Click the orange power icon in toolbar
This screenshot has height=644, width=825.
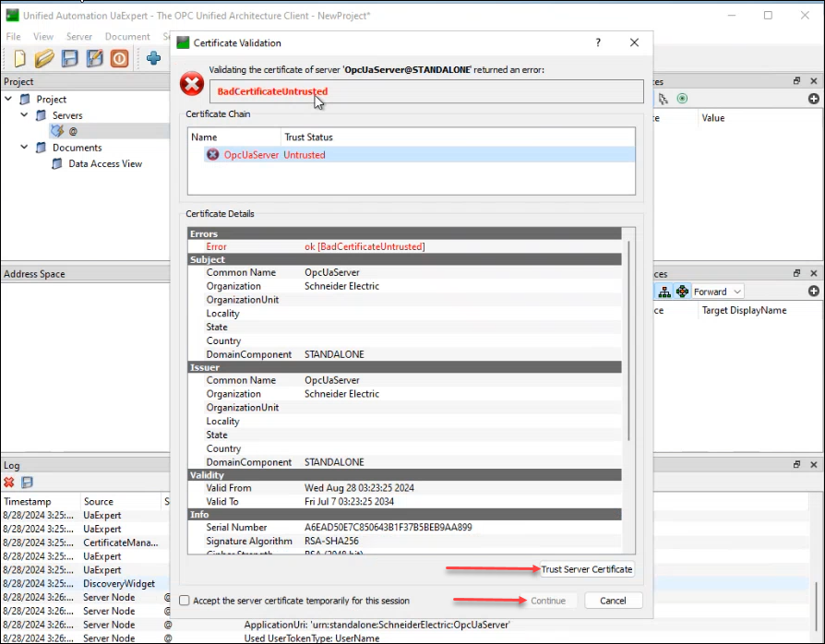tap(119, 58)
